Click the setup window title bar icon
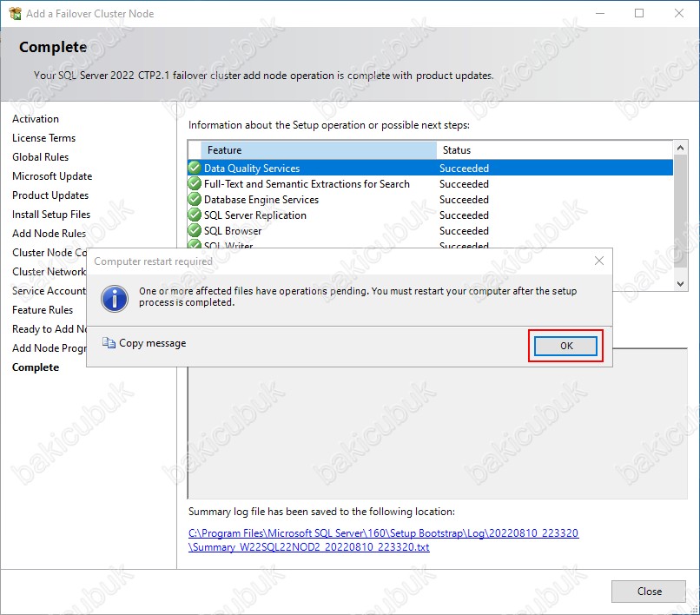This screenshot has width=700, height=615. point(15,13)
